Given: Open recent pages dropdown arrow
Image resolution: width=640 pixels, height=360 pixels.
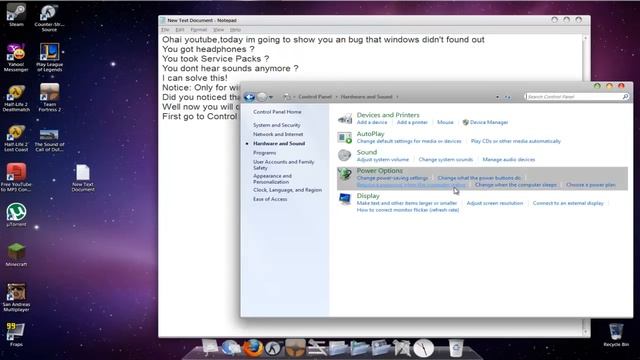Looking at the screenshot, I should [271, 97].
